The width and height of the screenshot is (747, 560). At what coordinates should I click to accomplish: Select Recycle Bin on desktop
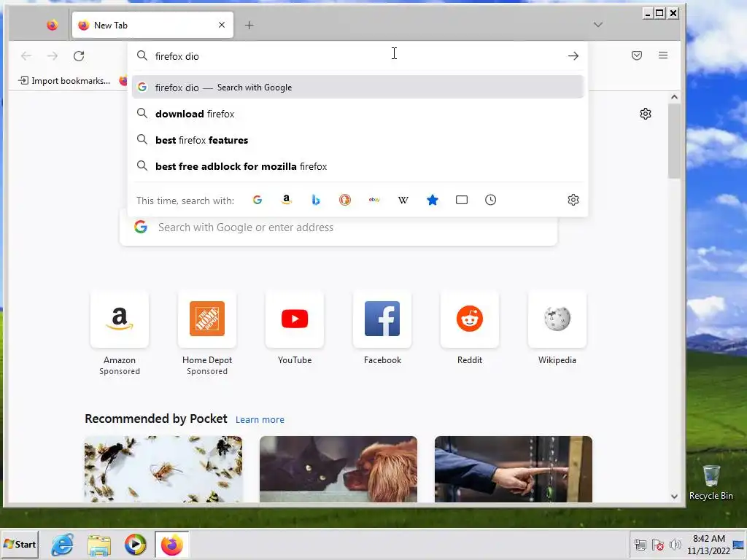click(x=711, y=483)
